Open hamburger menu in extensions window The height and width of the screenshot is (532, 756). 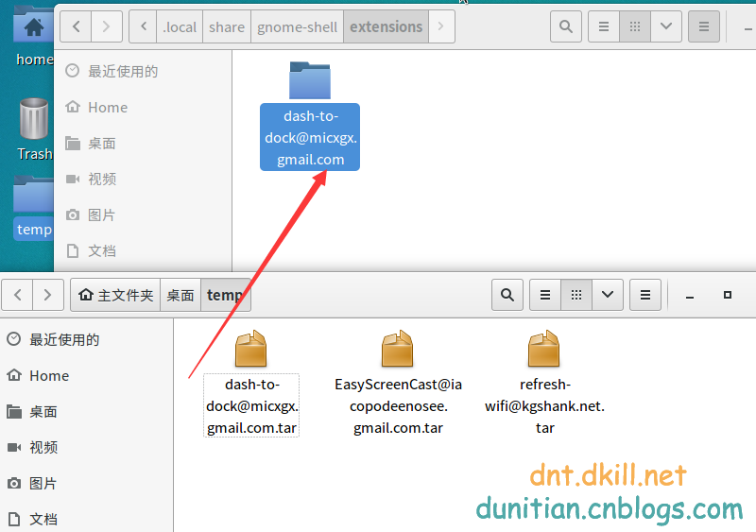pos(704,26)
